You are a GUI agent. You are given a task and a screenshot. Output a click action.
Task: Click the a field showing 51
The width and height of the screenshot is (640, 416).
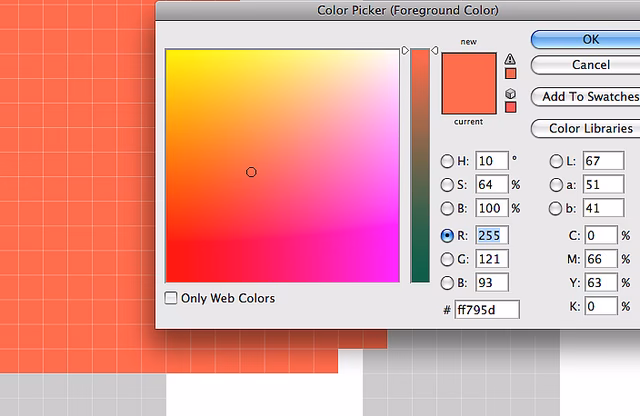tap(603, 185)
